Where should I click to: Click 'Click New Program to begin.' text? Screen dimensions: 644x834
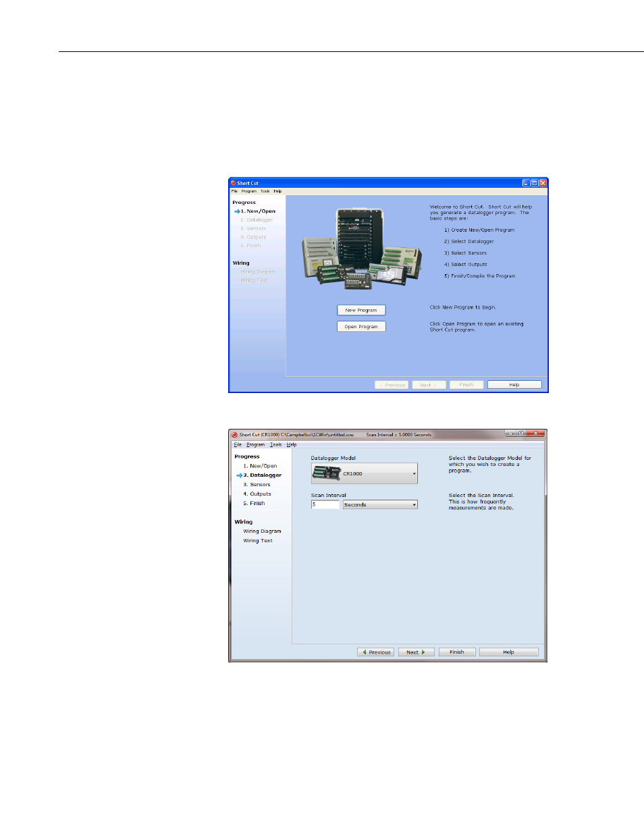tap(462, 307)
